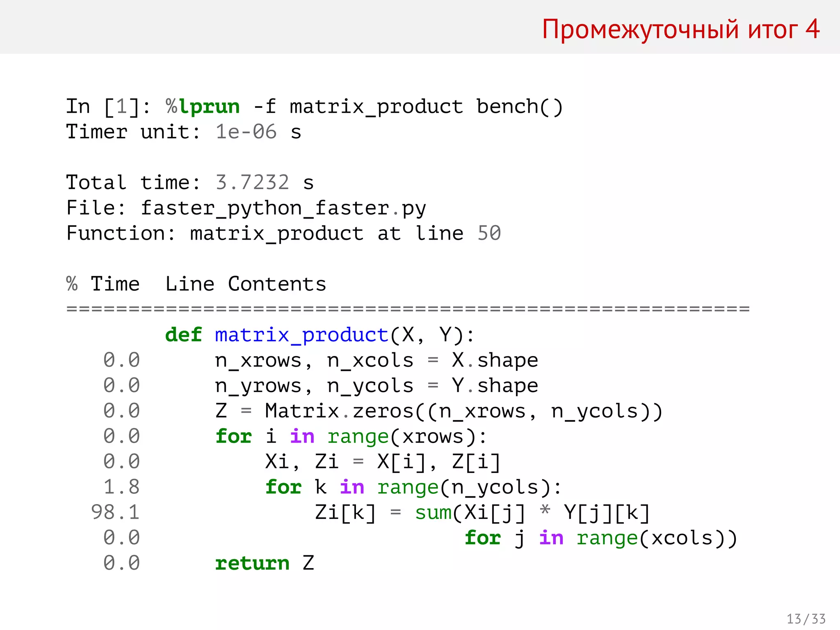Click the 'for j in range(xcols))' line
840x630 pixels.
coord(601,538)
